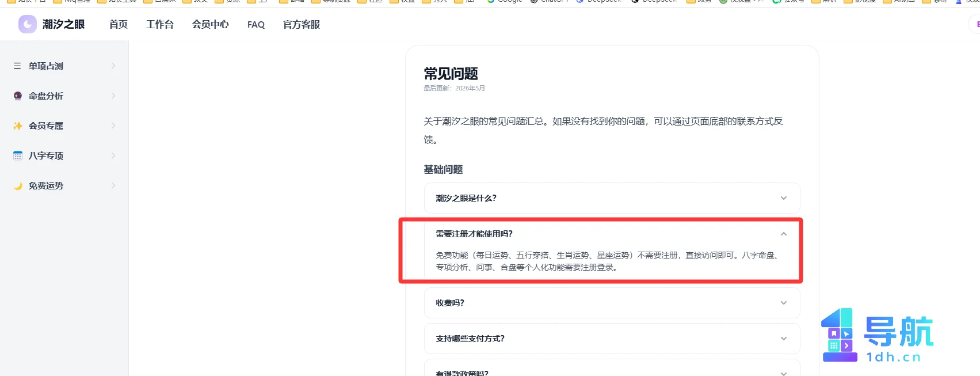Expand the 单项占测 sidebar chevron

(113, 66)
